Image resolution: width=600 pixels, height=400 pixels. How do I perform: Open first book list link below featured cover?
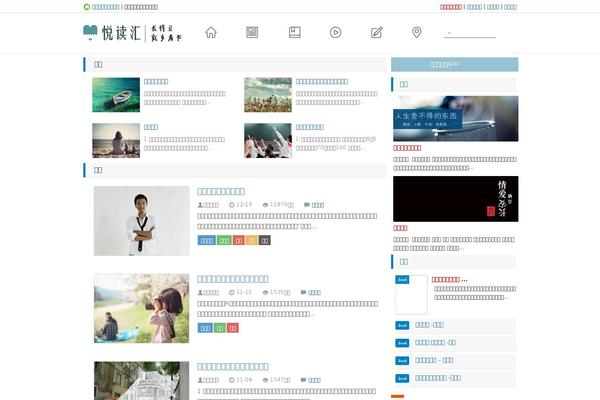click(x=429, y=325)
